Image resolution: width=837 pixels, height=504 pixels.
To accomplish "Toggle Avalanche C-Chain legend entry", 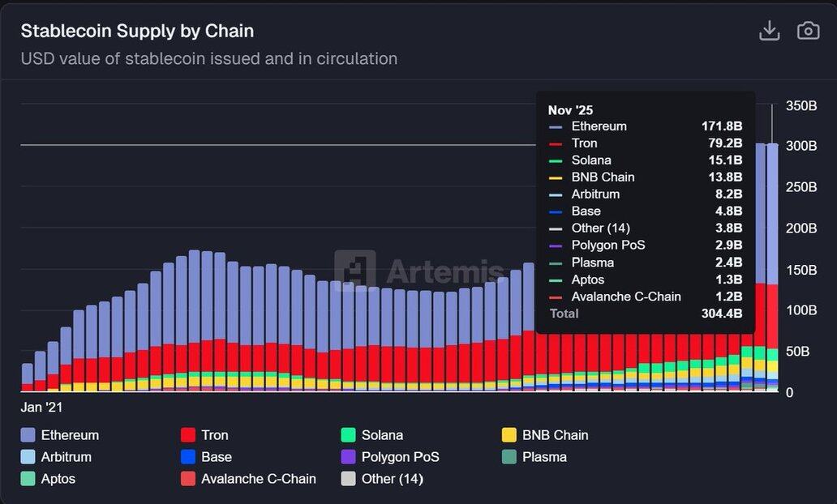I will point(248,479).
